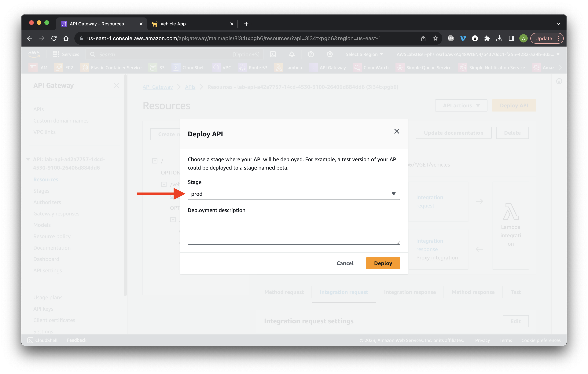Click the Deployment description text area
Screen dimensions: 588x374
coord(294,230)
